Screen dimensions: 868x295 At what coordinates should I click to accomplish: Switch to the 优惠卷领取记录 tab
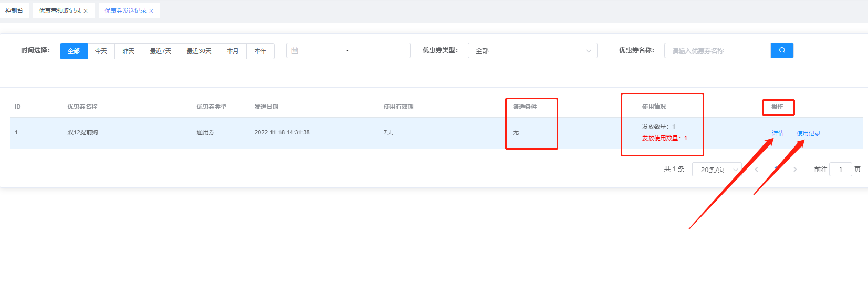point(59,10)
